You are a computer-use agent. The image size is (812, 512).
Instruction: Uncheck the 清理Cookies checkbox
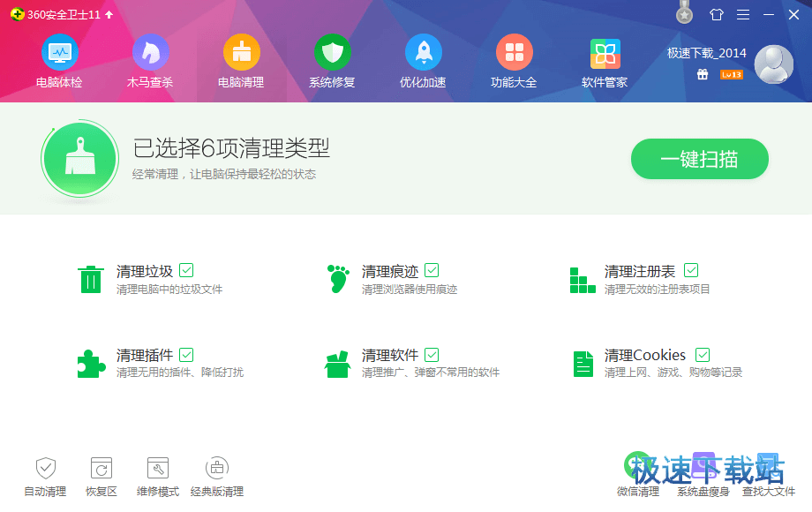[x=703, y=355]
